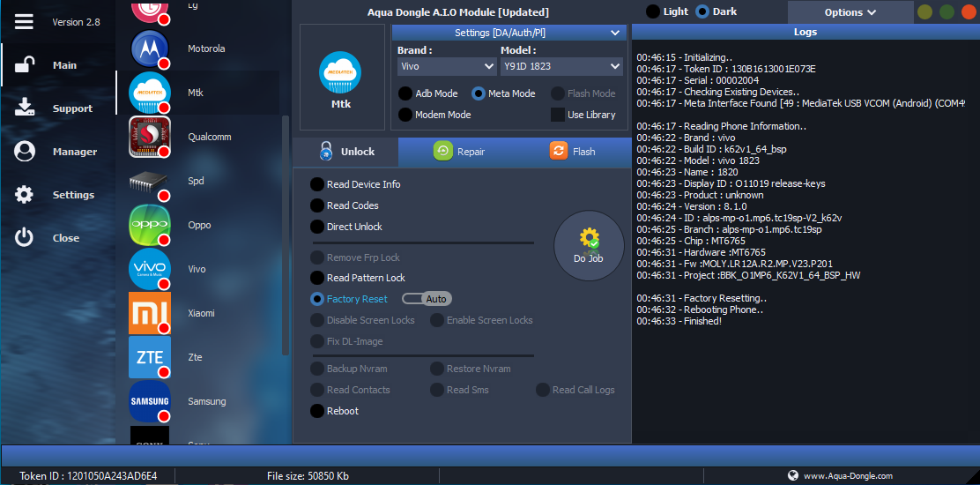Open the hamburger menu icon
Viewport: 980px width, 485px height.
tap(24, 22)
